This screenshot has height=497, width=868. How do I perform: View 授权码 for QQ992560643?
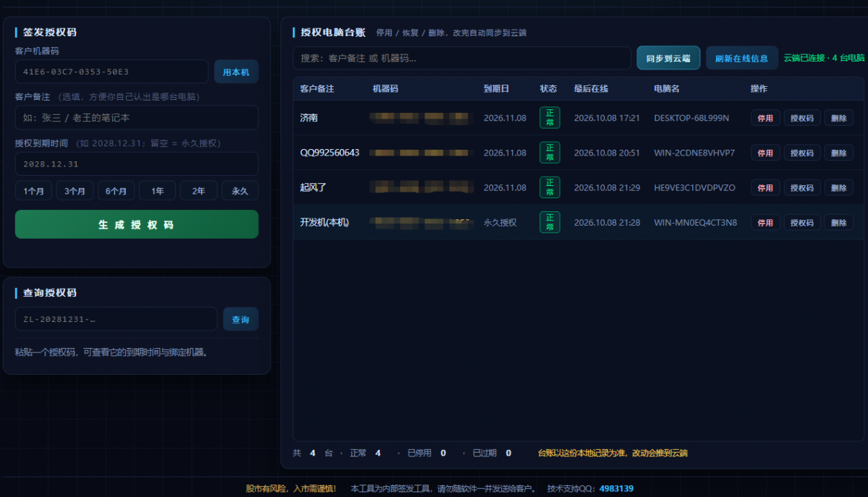[802, 153]
